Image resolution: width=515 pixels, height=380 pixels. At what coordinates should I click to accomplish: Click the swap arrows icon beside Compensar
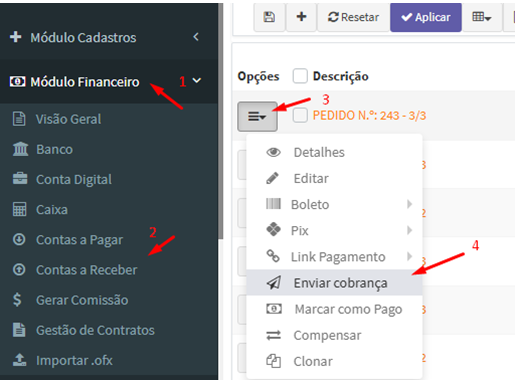point(273,335)
